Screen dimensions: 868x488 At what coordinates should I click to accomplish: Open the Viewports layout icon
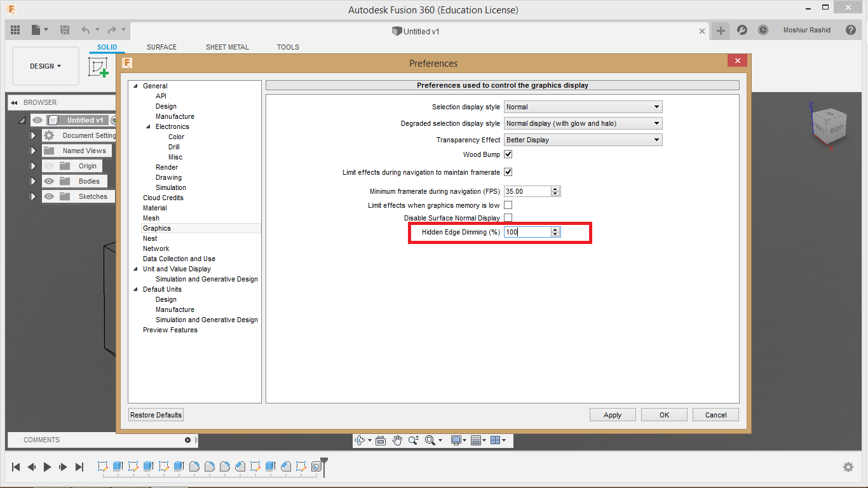pos(496,440)
